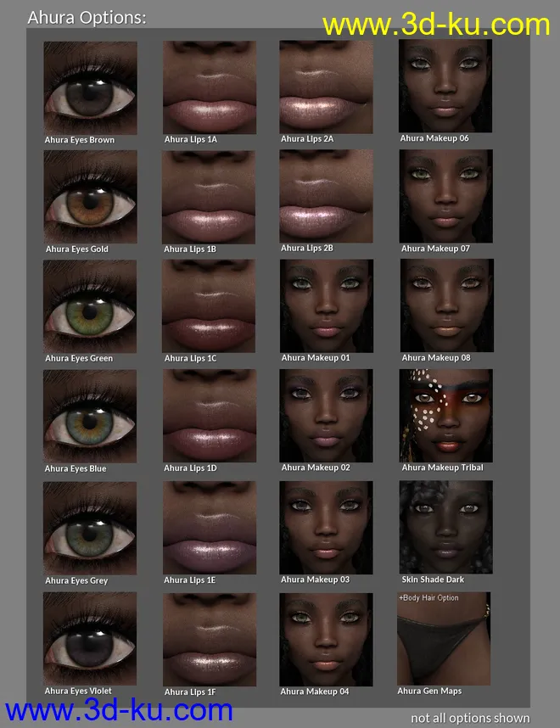Pick the Ahura Eyes Blue option

click(90, 415)
